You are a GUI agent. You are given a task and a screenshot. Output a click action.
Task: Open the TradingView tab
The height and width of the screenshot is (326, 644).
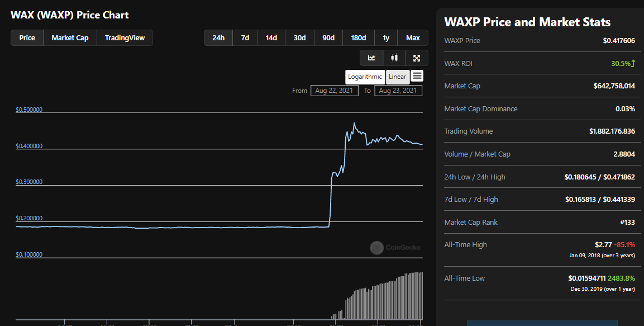(125, 38)
